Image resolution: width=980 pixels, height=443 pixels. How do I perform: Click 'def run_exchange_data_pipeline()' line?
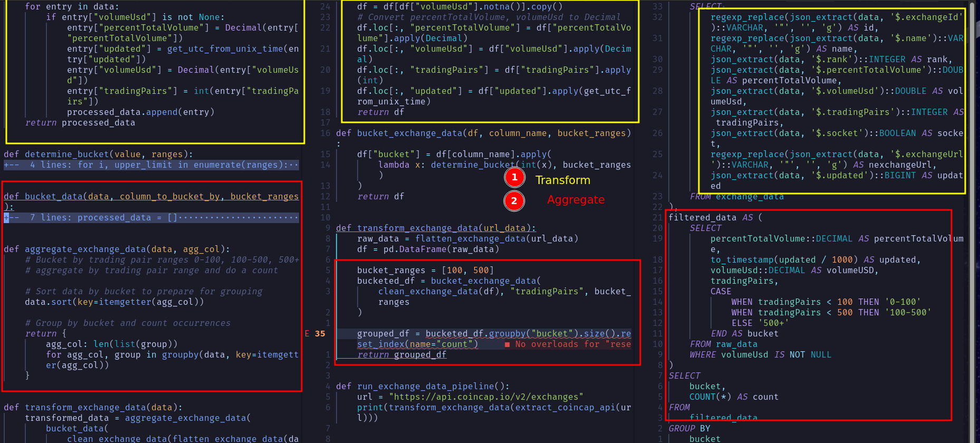(x=422, y=387)
